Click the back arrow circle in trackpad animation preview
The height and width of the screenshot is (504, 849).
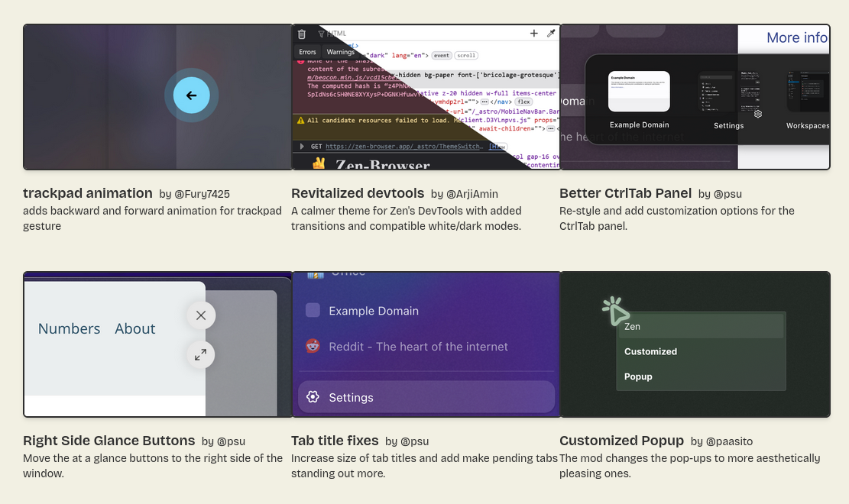[x=191, y=95]
